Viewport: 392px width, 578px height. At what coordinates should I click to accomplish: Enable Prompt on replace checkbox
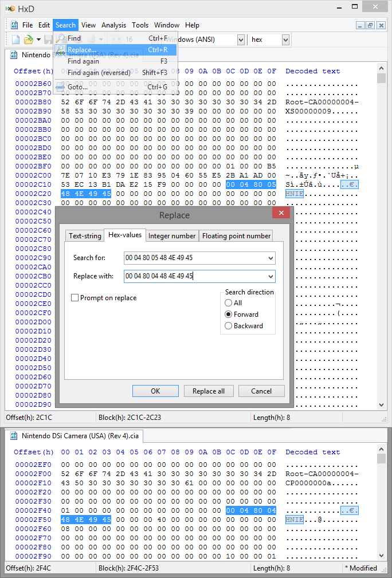coord(75,297)
